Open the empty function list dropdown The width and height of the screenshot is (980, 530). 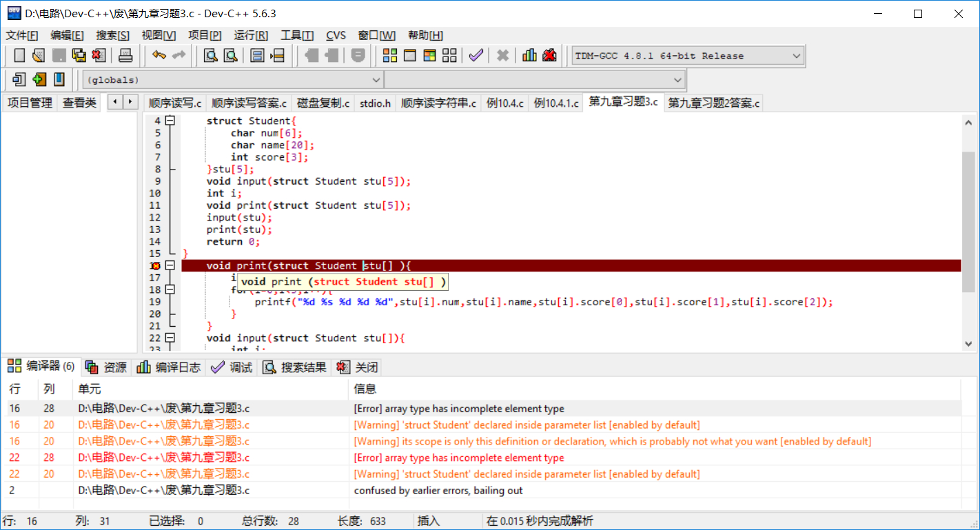pos(535,80)
